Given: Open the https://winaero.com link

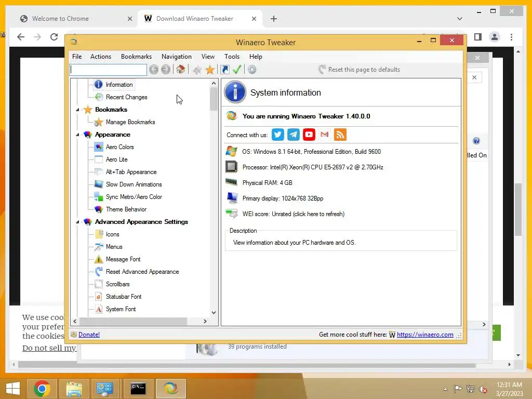Looking at the screenshot, I should tap(425, 335).
